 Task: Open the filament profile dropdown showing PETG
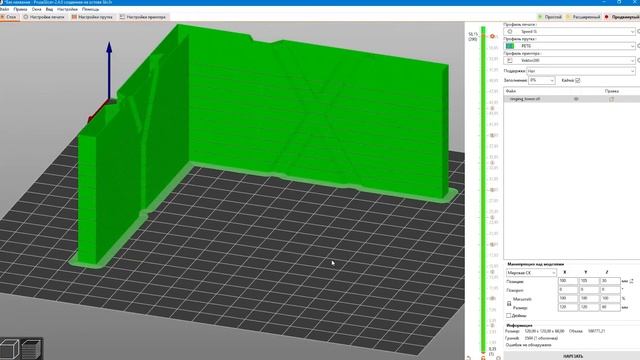point(570,46)
